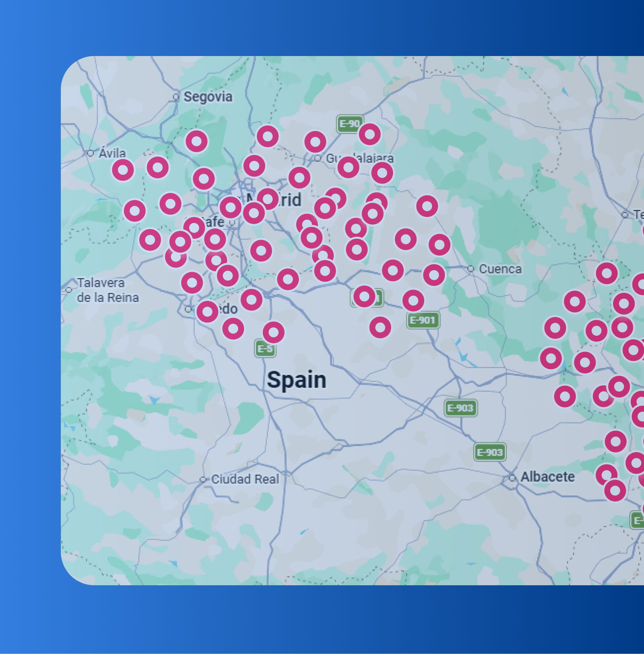Viewport: 644px width, 654px height.
Task: Click the marker covering the Toledo label
Action: (x=208, y=312)
